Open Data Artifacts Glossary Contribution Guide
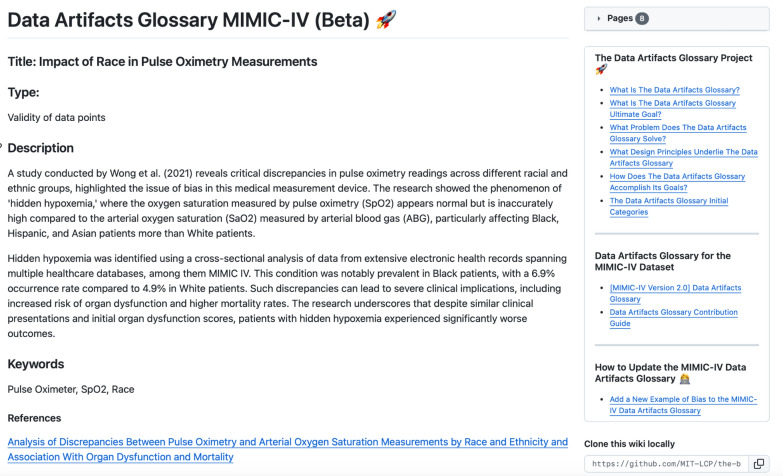Screen dimensions: 783x476 point(675,317)
